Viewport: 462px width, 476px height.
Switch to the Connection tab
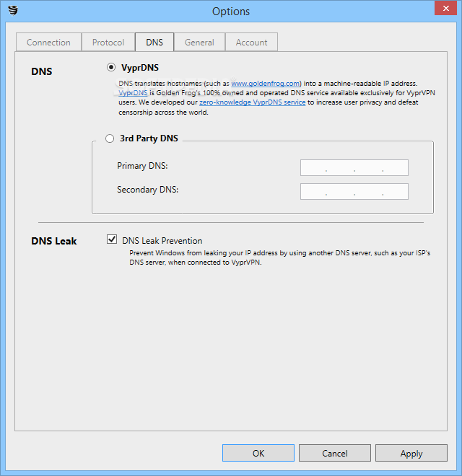pyautogui.click(x=48, y=43)
